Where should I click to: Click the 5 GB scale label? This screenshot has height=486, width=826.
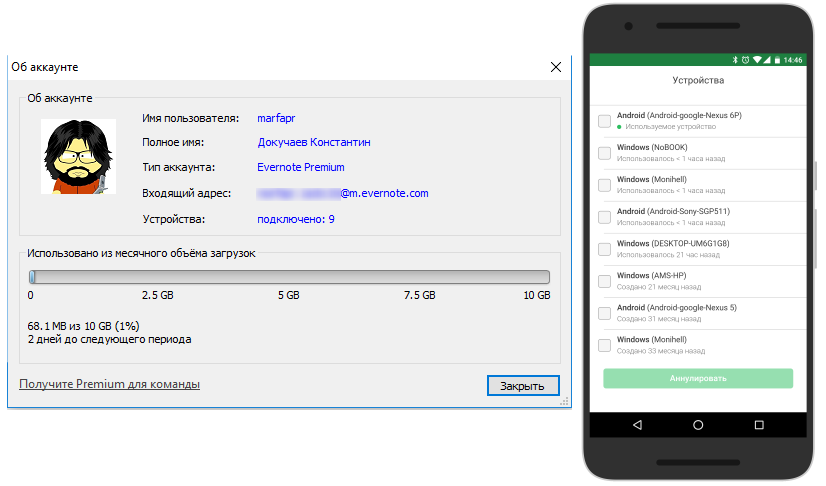click(289, 295)
